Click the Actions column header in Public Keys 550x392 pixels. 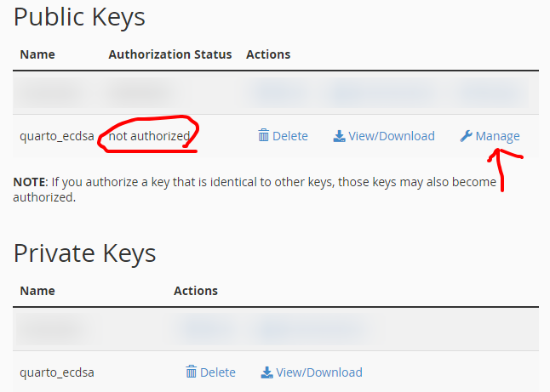(268, 54)
